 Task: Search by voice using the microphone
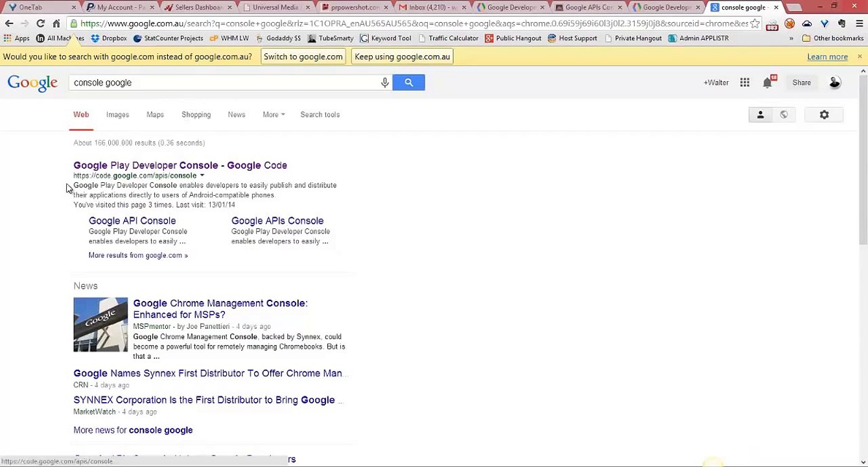[x=384, y=82]
